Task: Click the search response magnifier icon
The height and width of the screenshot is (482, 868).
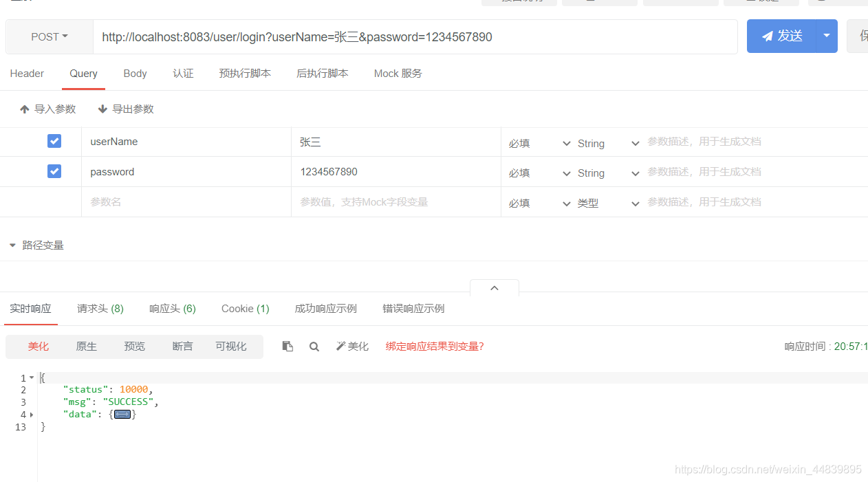Action: [x=314, y=347]
